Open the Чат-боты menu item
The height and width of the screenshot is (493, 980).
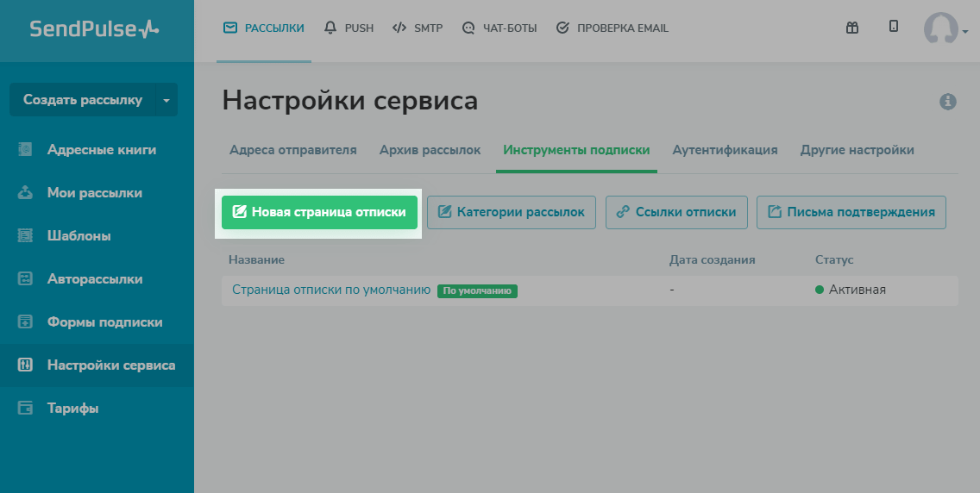click(499, 28)
